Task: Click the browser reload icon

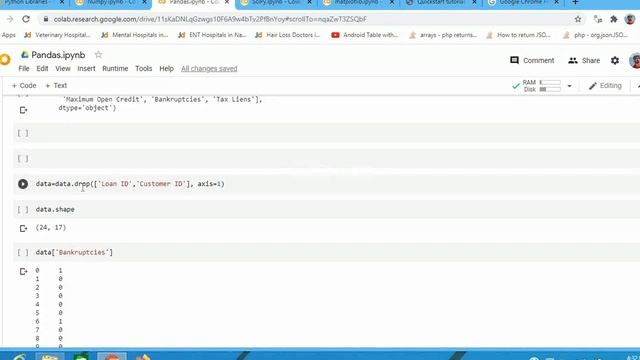Action: [26, 19]
